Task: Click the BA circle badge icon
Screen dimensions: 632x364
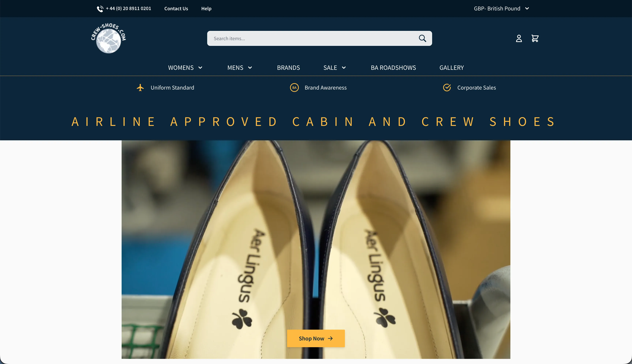Action: 294,88
